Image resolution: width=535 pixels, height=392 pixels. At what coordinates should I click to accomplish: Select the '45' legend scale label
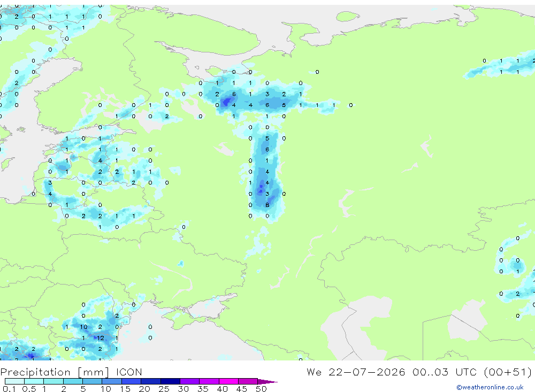(x=242, y=389)
